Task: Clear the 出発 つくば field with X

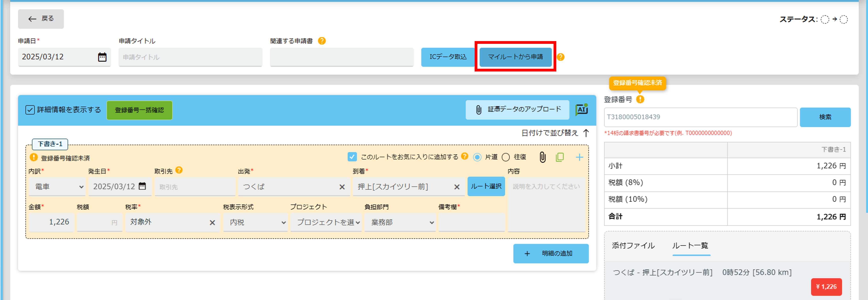Action: 342,187
